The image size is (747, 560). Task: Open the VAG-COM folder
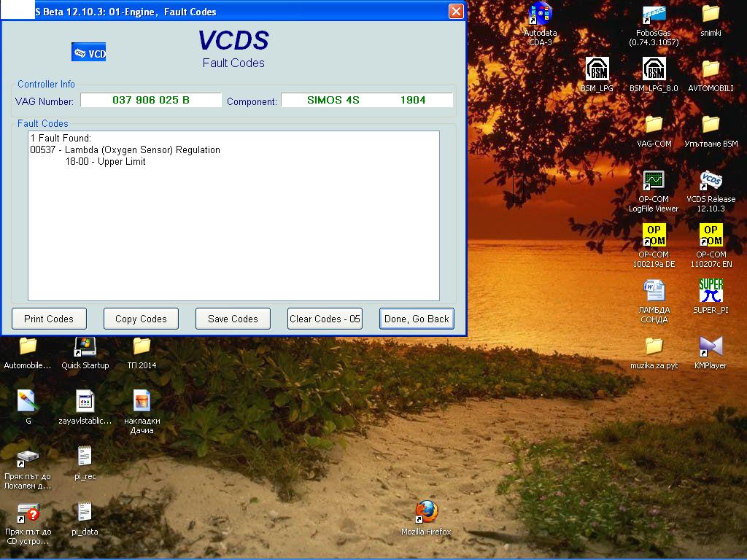(654, 125)
